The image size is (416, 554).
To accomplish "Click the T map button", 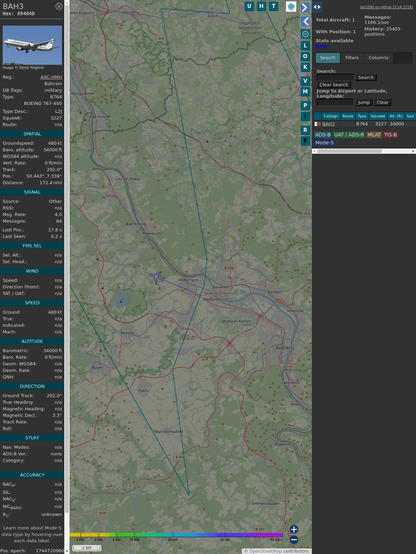I will 274,6.
